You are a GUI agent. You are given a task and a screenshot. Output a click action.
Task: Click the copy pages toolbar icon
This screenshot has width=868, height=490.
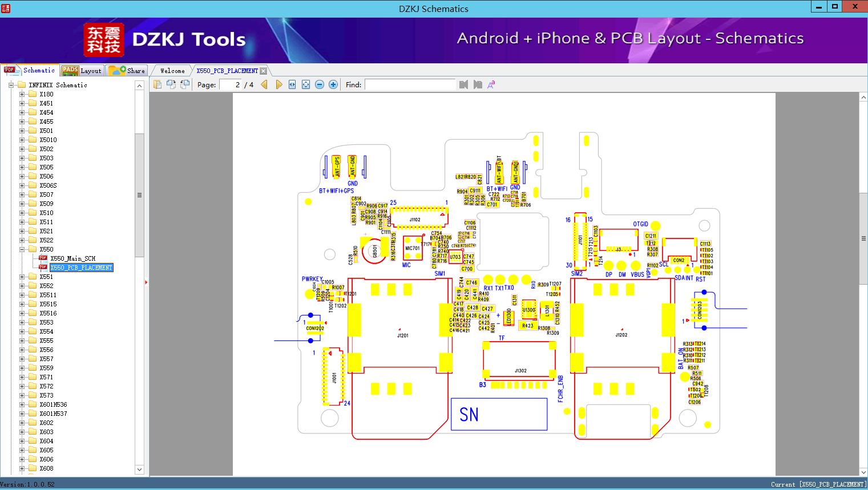[x=158, y=84]
